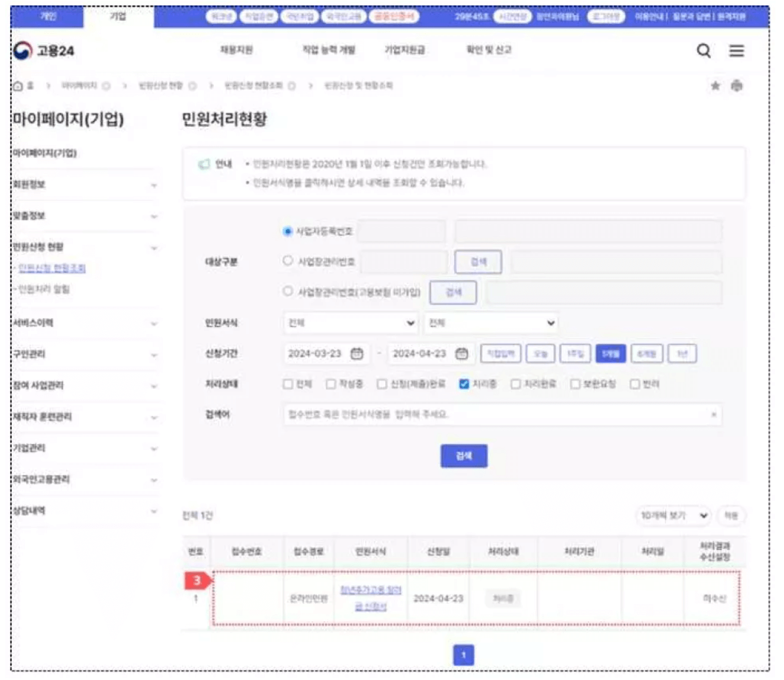The image size is (784, 680).
Task: Open the hamburger menu icon
Action: [x=737, y=52]
